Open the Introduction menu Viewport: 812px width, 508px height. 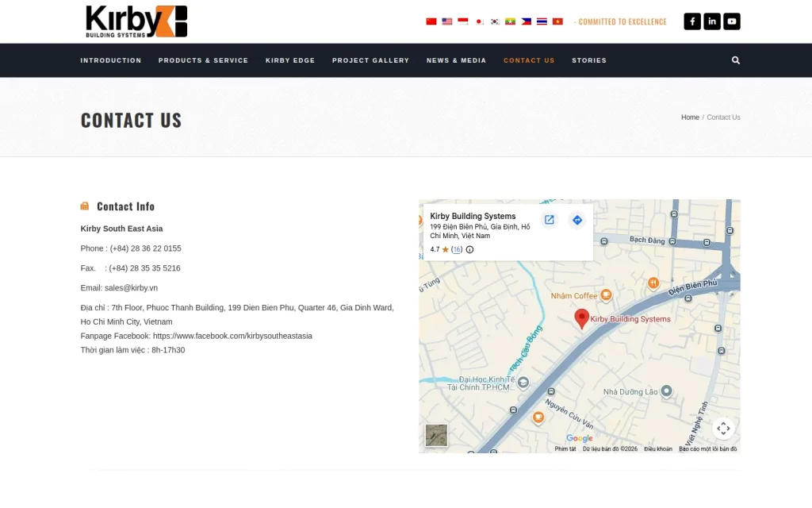[x=111, y=60]
